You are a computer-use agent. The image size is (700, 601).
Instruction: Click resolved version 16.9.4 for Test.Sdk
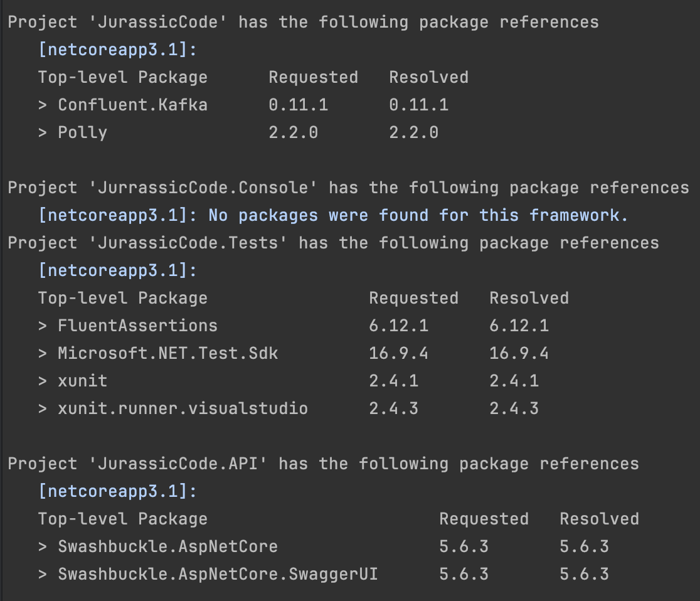tap(519, 353)
